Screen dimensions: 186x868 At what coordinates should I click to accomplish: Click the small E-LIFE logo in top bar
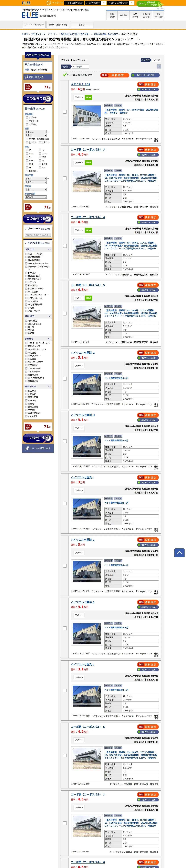pos(26,3)
